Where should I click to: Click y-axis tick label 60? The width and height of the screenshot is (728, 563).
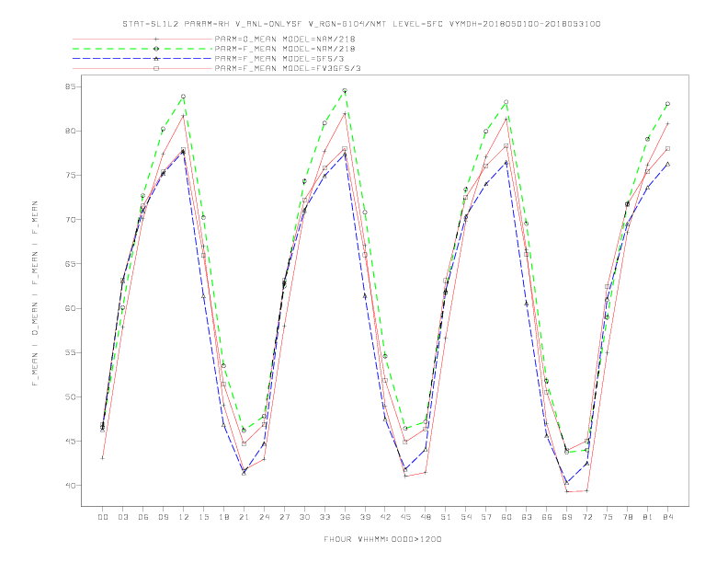[x=70, y=308]
